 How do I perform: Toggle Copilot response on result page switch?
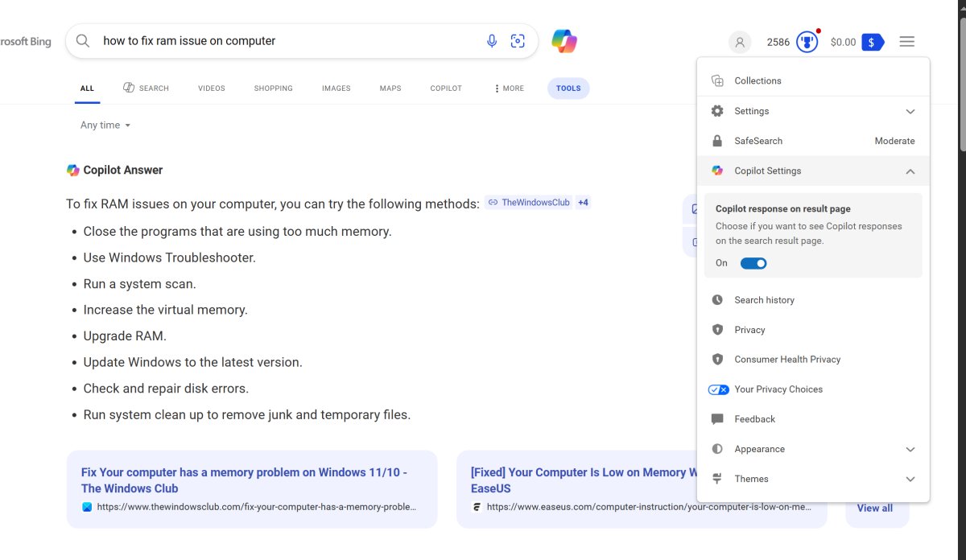click(x=753, y=263)
